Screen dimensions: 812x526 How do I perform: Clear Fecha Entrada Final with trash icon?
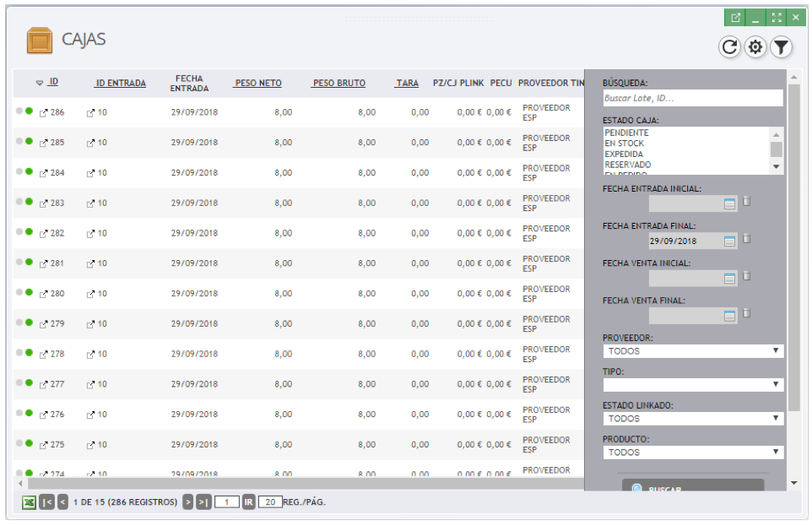click(x=746, y=239)
